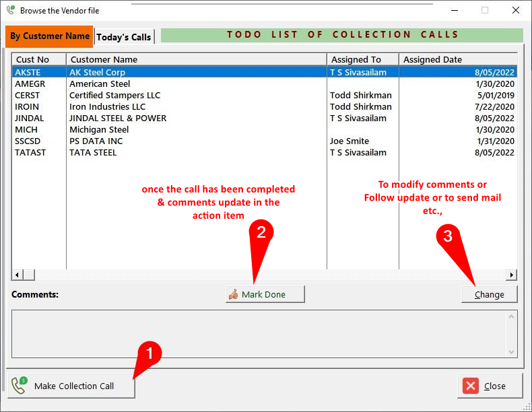
Task: Click assigned date 7/22/2020
Action: tap(495, 107)
